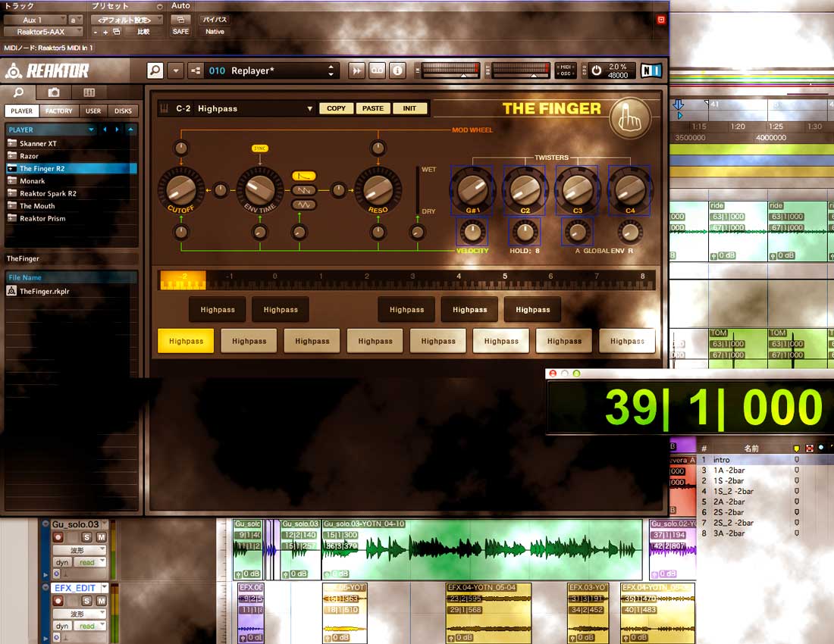This screenshot has height=644, width=834.
Task: Mute the Gu_solo.03 track
Action: click(x=101, y=537)
